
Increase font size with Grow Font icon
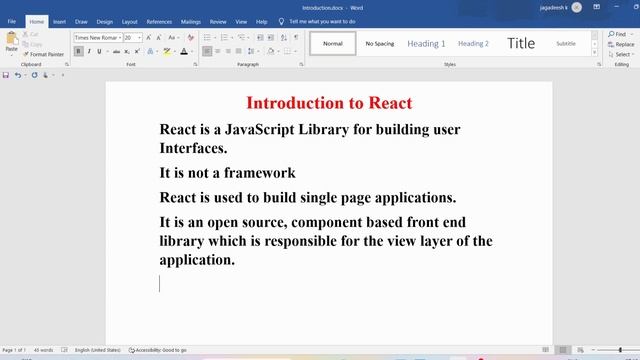[149, 38]
